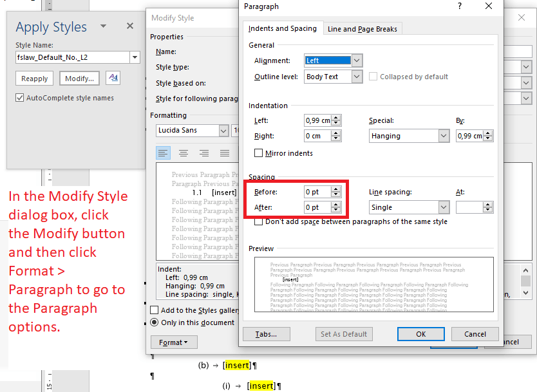The width and height of the screenshot is (537, 392).
Task: Click the At line spacing field
Action: pos(469,207)
